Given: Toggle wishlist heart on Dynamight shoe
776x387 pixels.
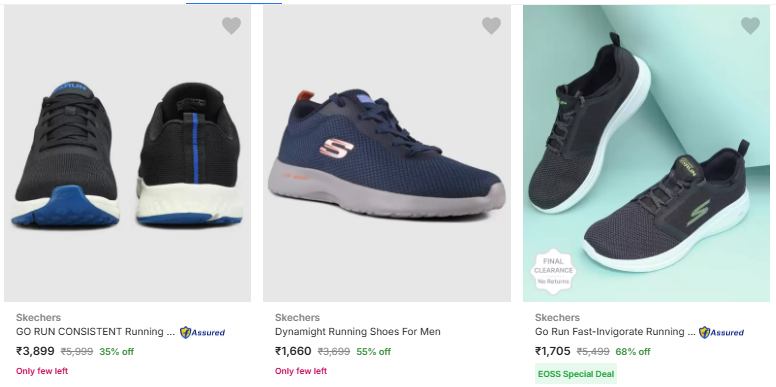Looking at the screenshot, I should (x=491, y=26).
